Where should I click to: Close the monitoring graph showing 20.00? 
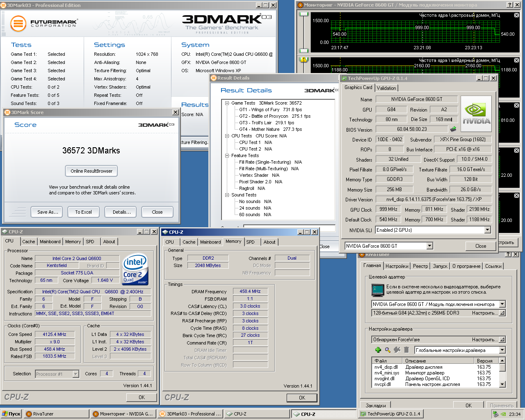pyautogui.click(x=516, y=196)
